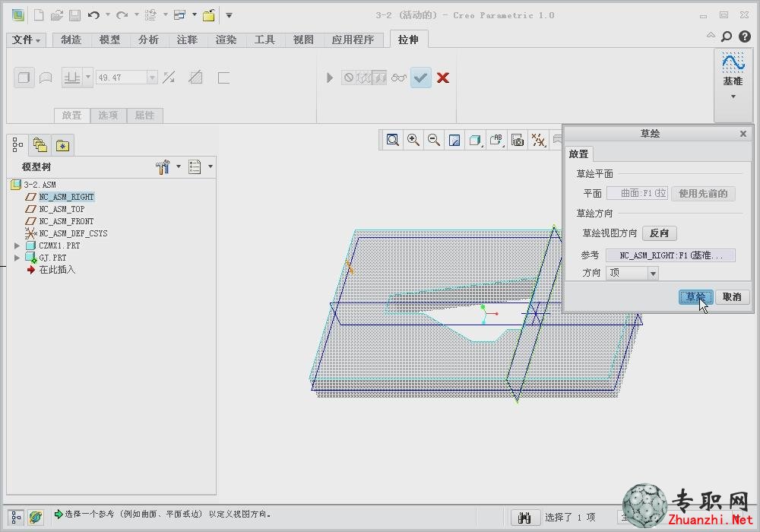Select NC_ASM_TOP datum plane
The image size is (760, 532).
point(61,209)
